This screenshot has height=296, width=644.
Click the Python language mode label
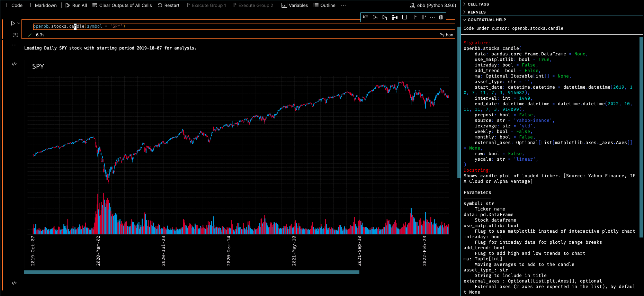[x=446, y=35]
